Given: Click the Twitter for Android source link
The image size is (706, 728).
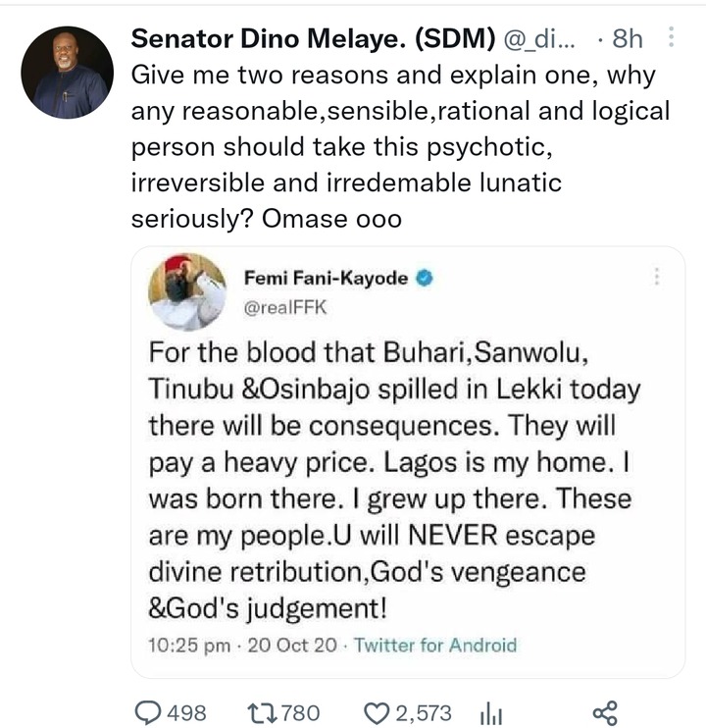Looking at the screenshot, I should (435, 646).
